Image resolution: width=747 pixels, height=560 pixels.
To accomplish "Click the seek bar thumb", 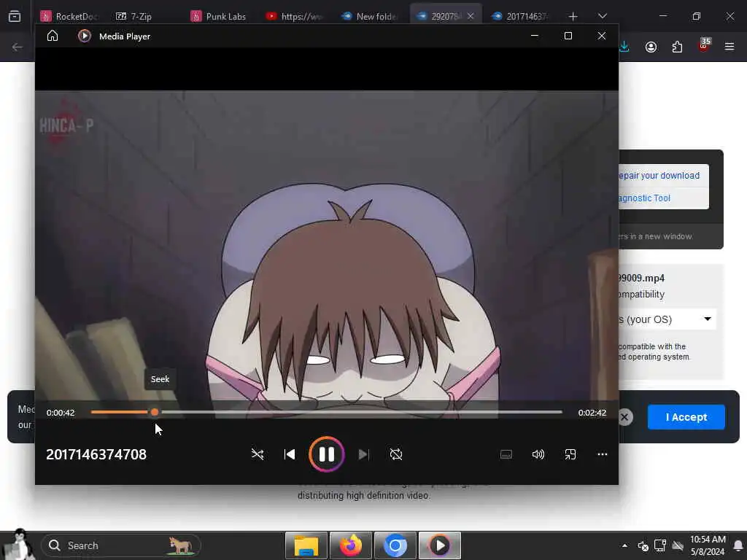I will pos(155,412).
